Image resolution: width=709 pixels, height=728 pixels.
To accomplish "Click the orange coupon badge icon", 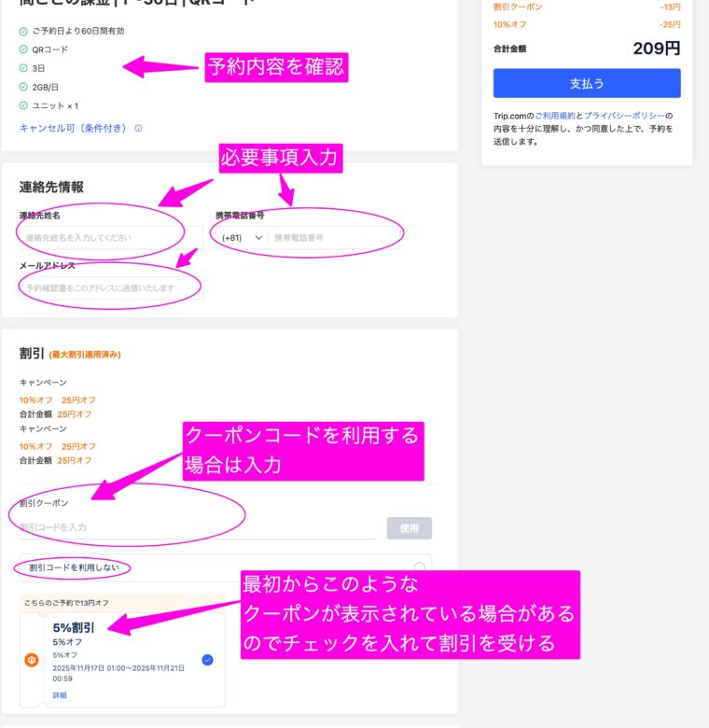I will [31, 660].
